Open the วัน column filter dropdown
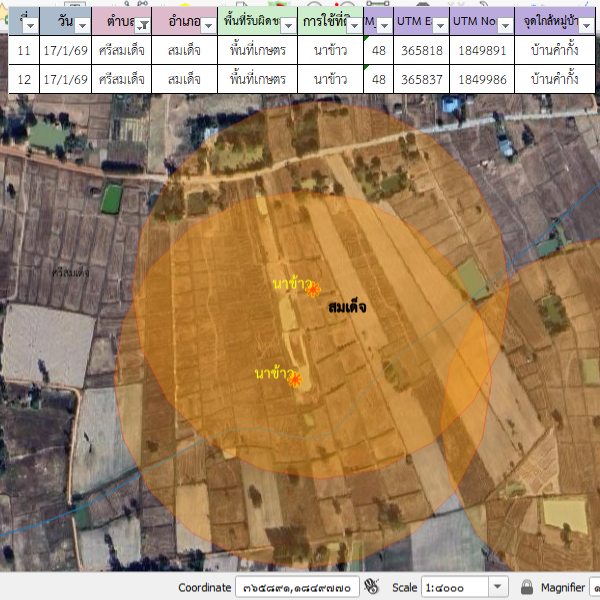Image resolution: width=600 pixels, height=600 pixels. coord(81,25)
